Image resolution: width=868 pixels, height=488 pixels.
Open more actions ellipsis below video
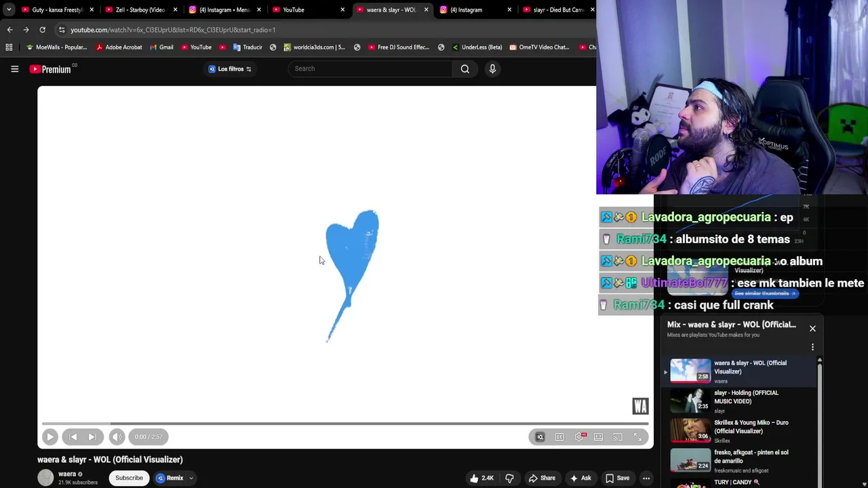coord(646,478)
